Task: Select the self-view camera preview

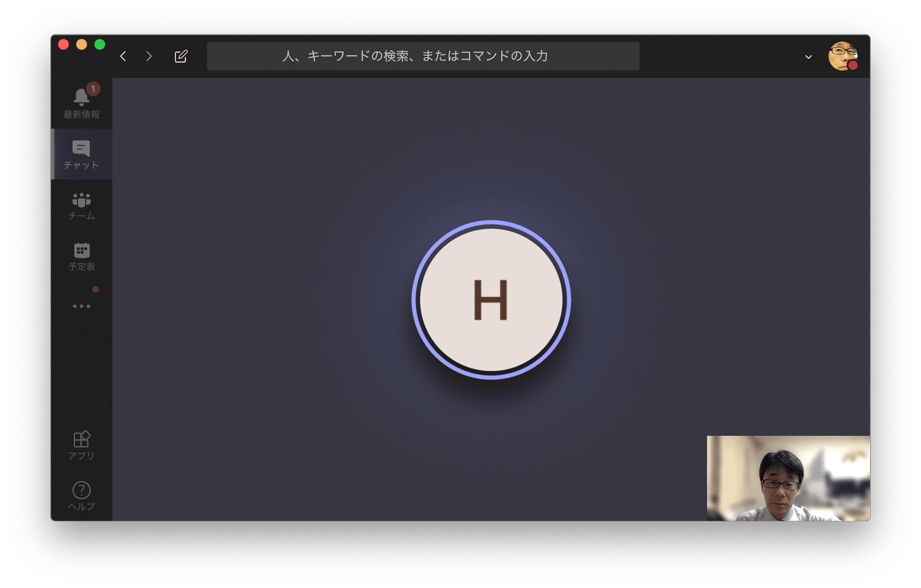Action: [788, 478]
